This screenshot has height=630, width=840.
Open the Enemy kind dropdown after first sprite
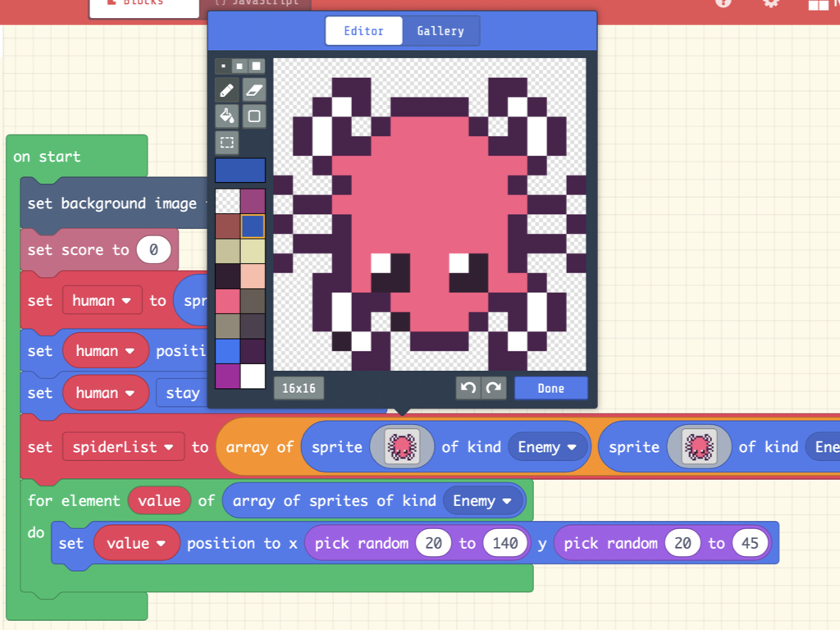tap(547, 447)
